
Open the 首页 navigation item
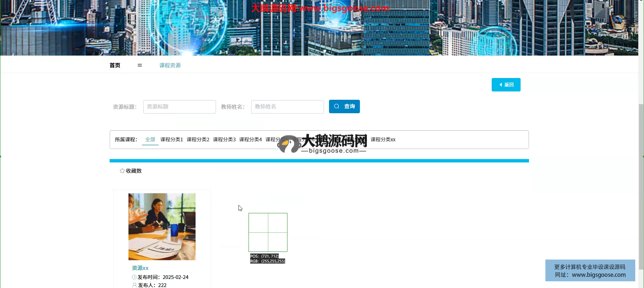[115, 65]
